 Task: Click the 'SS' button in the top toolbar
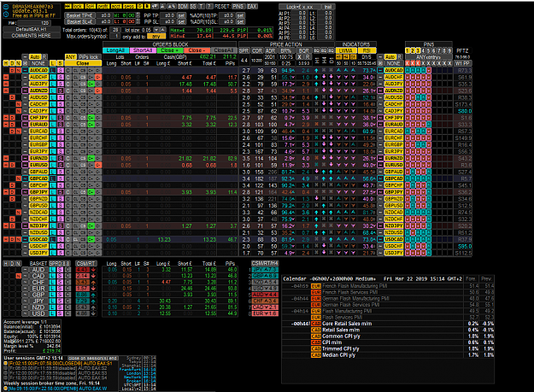[193, 7]
